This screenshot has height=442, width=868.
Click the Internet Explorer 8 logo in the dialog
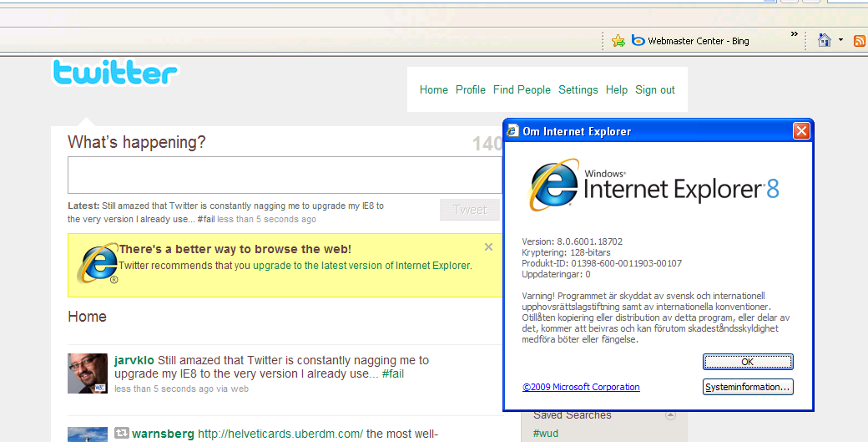[x=654, y=185]
